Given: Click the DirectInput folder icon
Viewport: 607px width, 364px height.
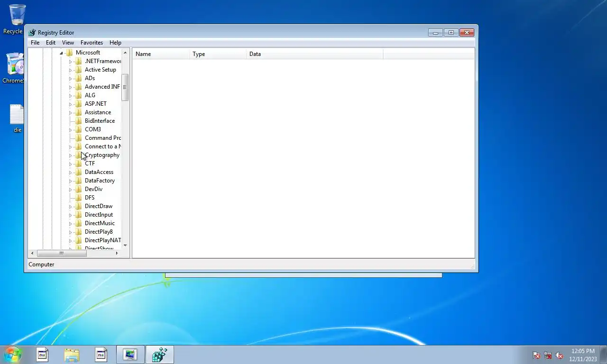Looking at the screenshot, I should 79,215.
